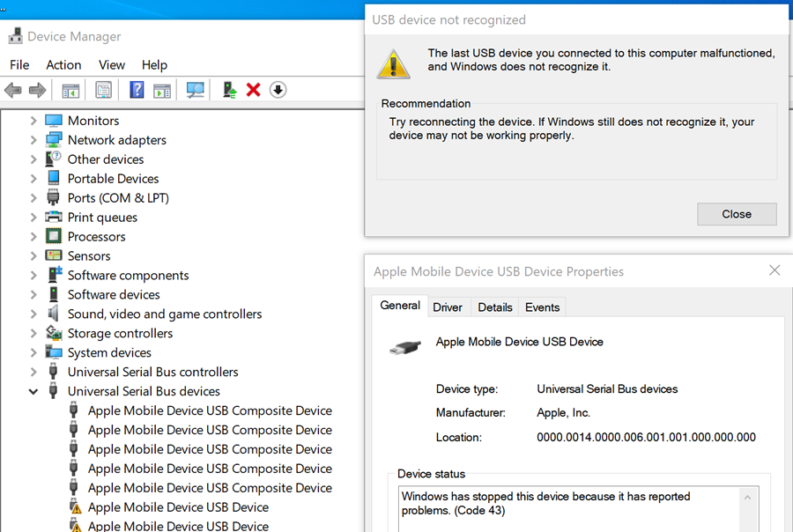Expand the Software components node
Screen dimensions: 793x532
point(33,275)
